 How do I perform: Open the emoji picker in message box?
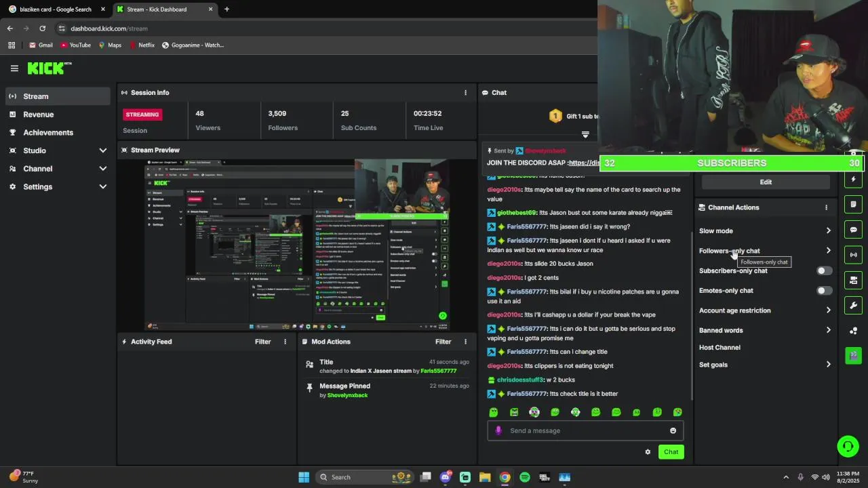tap(673, 430)
